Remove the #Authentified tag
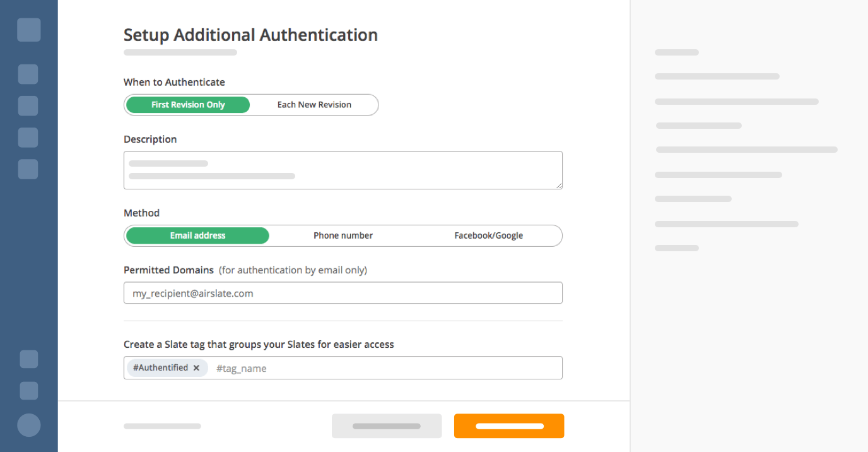 tap(196, 368)
